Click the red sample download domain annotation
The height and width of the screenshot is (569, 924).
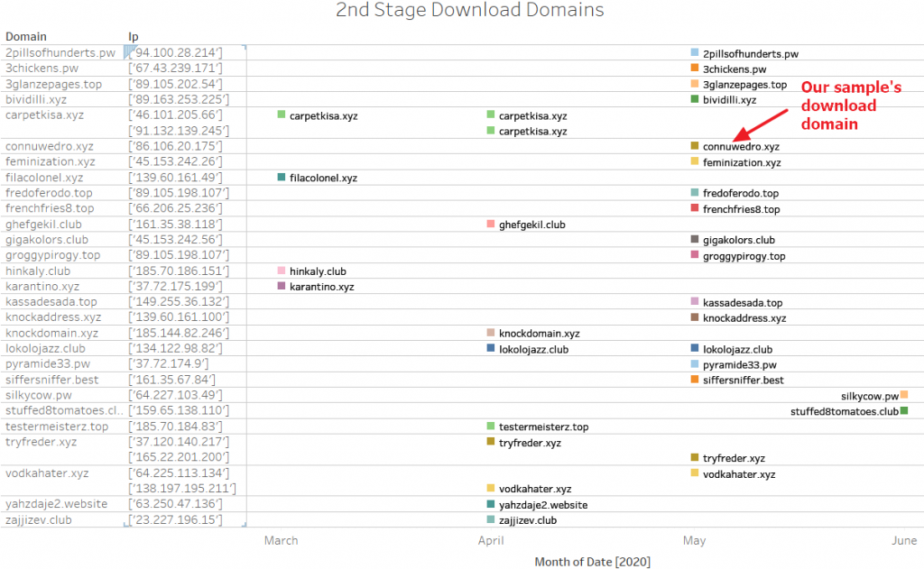pyautogui.click(x=839, y=106)
